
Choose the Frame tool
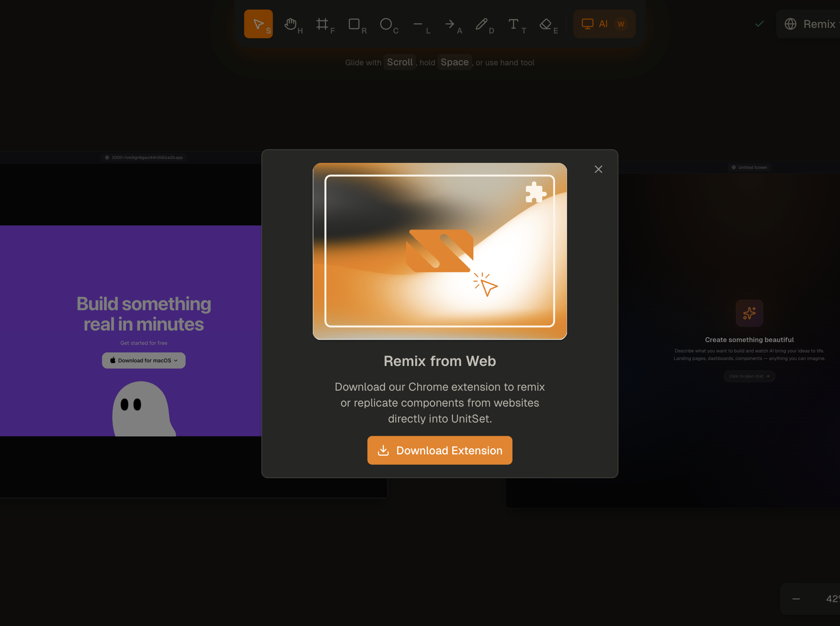(322, 24)
